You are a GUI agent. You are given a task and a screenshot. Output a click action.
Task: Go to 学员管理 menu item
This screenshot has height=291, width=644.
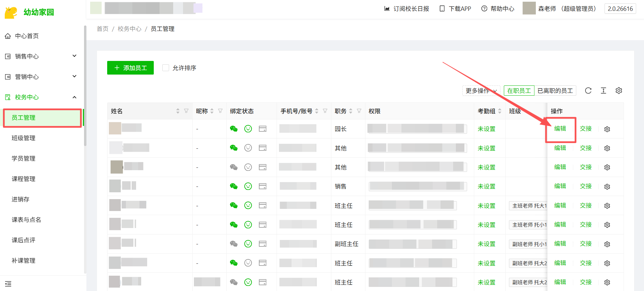point(23,158)
